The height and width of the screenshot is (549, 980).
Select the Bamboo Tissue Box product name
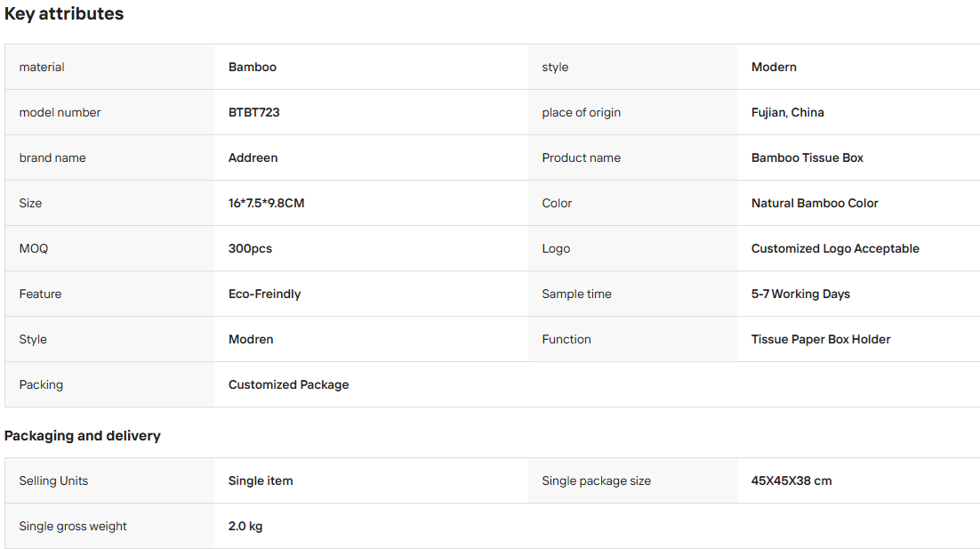pyautogui.click(x=807, y=157)
